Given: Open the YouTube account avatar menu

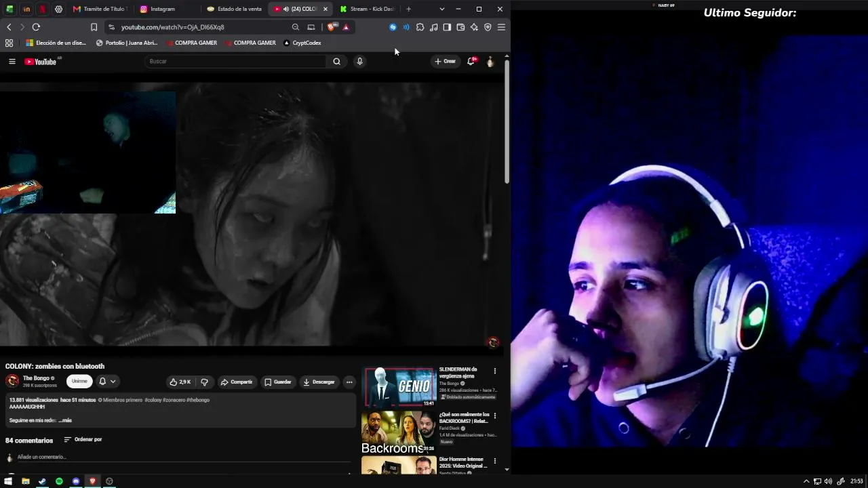Looking at the screenshot, I should (490, 62).
